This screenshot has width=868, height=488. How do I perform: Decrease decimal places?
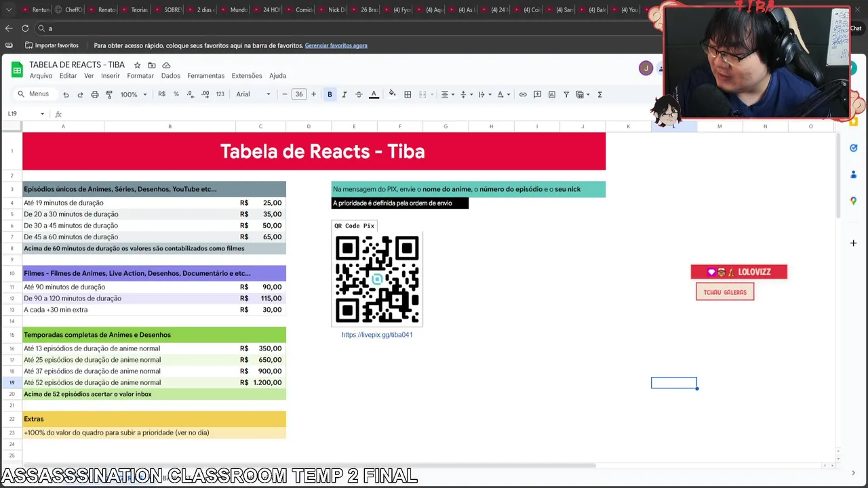[x=191, y=94]
